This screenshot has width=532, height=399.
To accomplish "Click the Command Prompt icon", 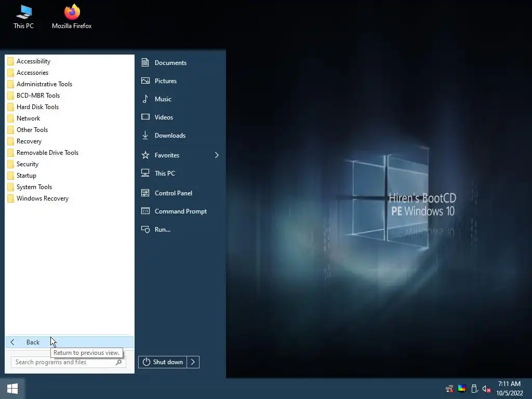I will point(145,211).
